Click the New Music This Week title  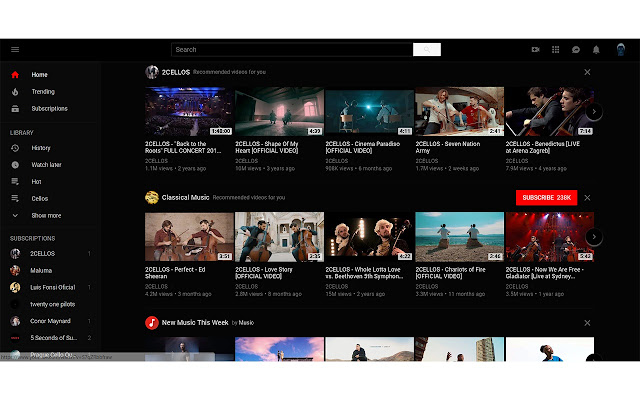[x=195, y=323]
